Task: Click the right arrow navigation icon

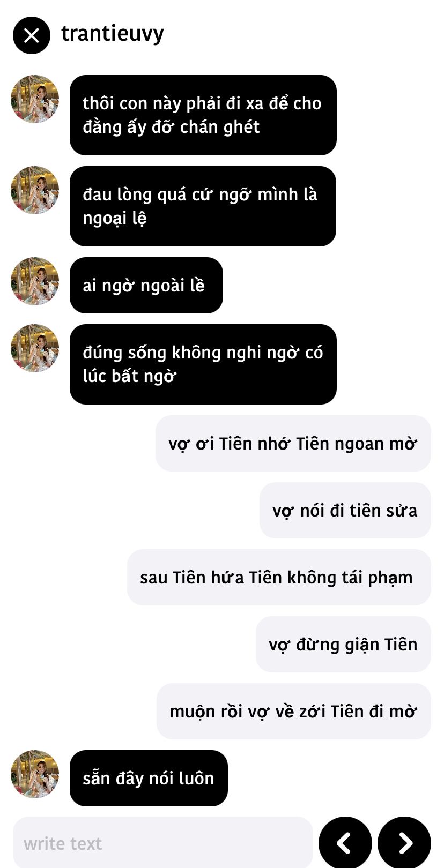Action: pyautogui.click(x=404, y=842)
